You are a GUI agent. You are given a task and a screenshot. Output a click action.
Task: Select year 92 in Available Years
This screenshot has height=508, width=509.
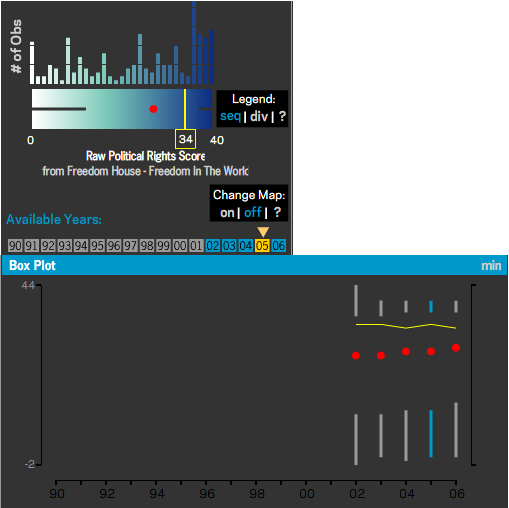(x=48, y=246)
